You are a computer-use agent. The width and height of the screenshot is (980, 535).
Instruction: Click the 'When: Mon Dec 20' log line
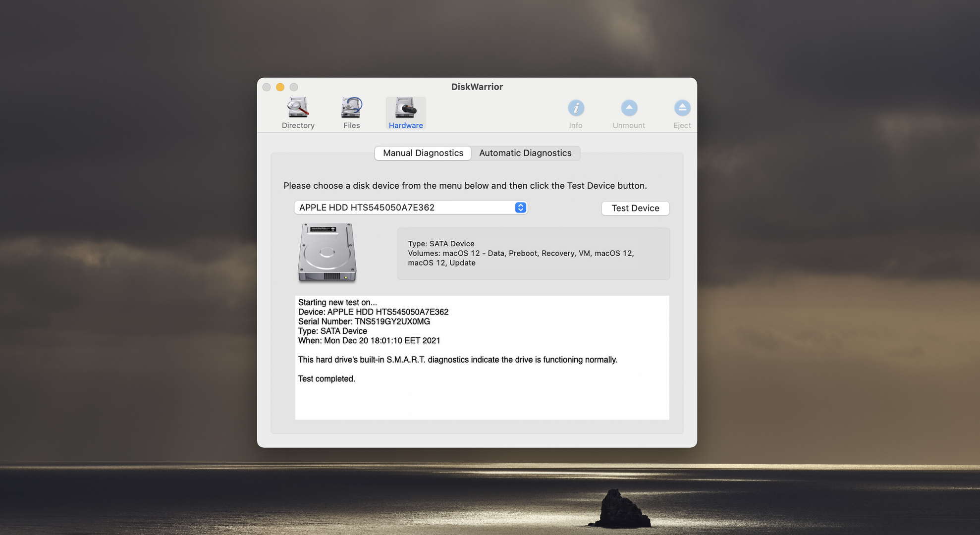coord(369,341)
